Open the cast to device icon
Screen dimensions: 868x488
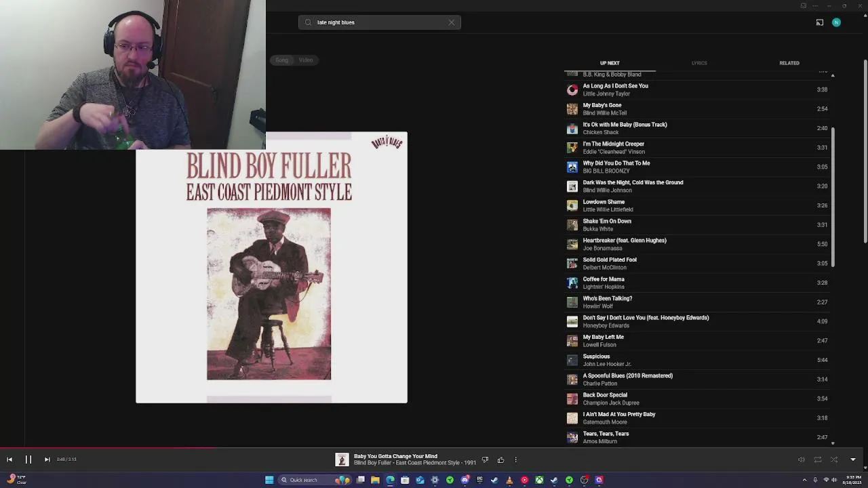[x=819, y=22]
